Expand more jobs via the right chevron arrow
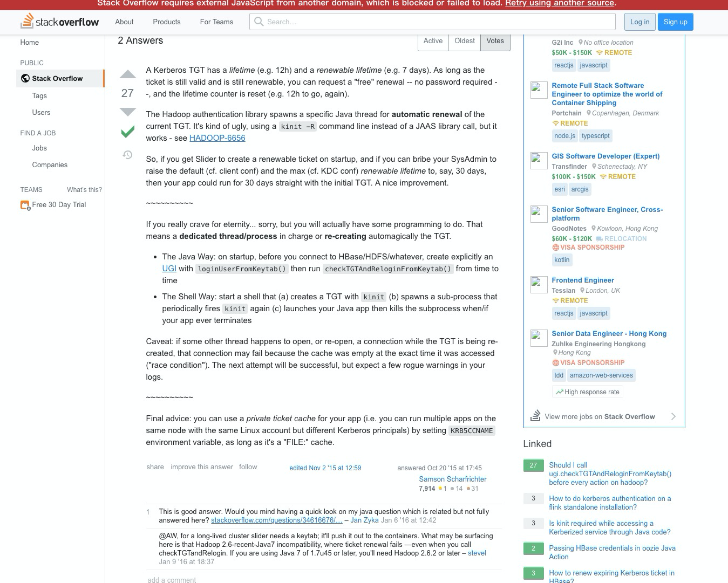The image size is (728, 583). (673, 416)
